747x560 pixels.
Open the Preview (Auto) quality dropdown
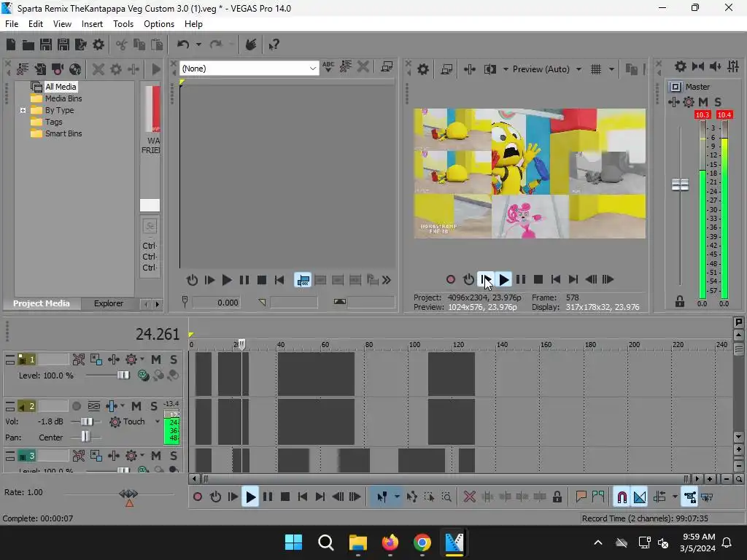[578, 69]
